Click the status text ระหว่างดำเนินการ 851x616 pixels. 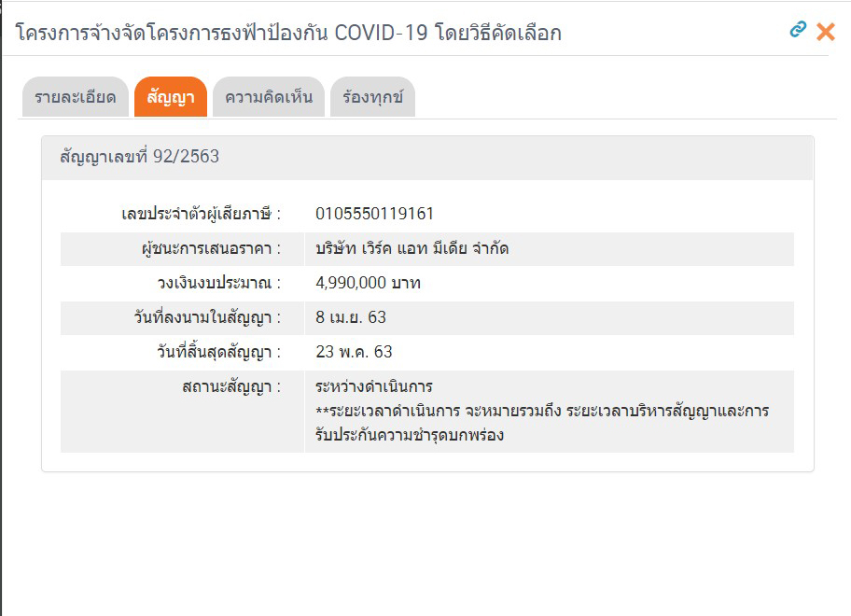point(374,386)
